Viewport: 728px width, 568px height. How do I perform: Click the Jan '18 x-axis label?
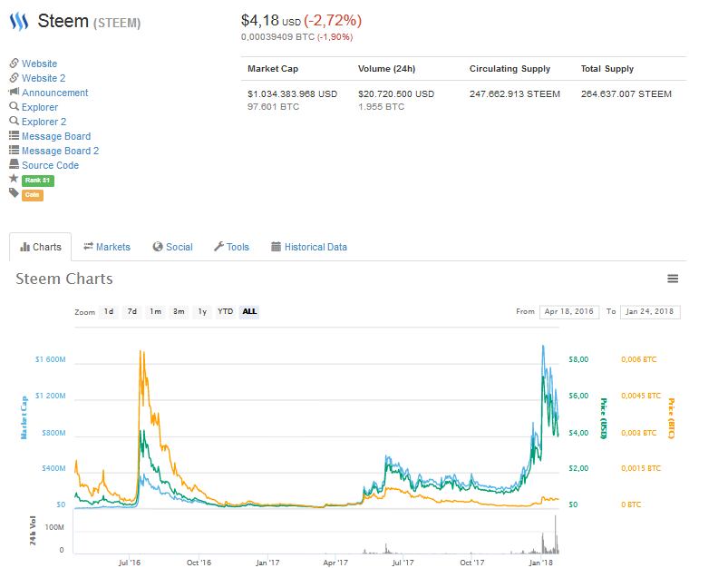coord(541,563)
